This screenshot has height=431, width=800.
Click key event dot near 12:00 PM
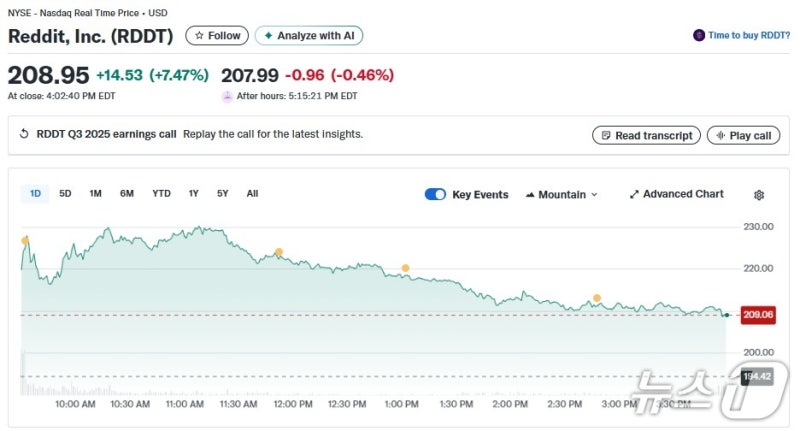[x=278, y=252]
